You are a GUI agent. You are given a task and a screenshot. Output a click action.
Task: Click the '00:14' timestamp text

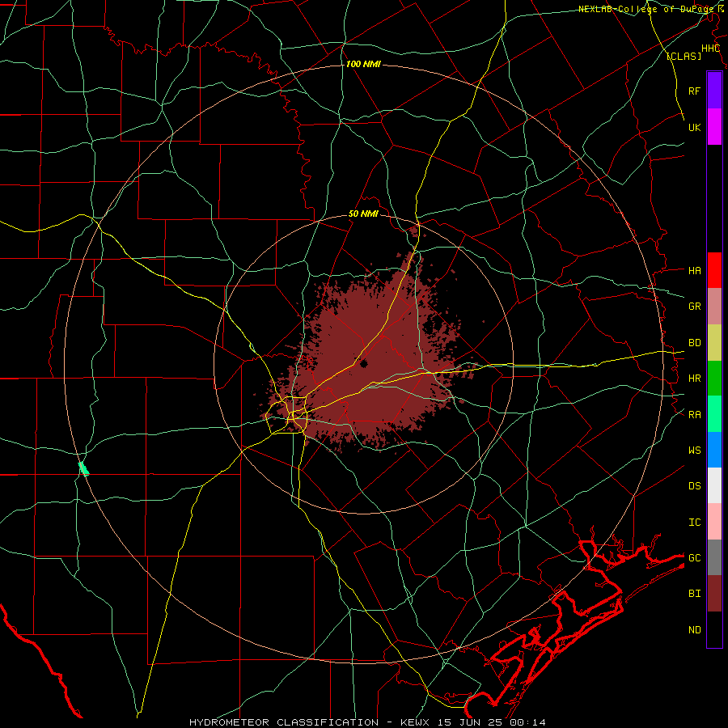tap(527, 722)
